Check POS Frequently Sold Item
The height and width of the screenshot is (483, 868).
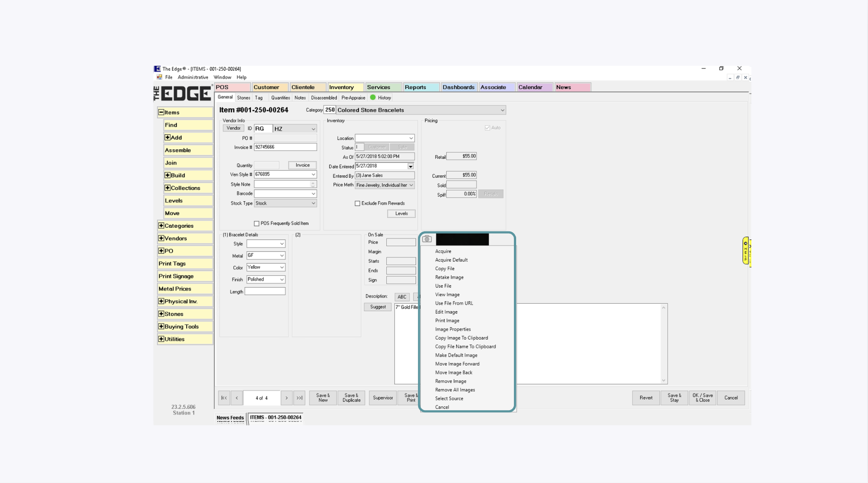257,223
